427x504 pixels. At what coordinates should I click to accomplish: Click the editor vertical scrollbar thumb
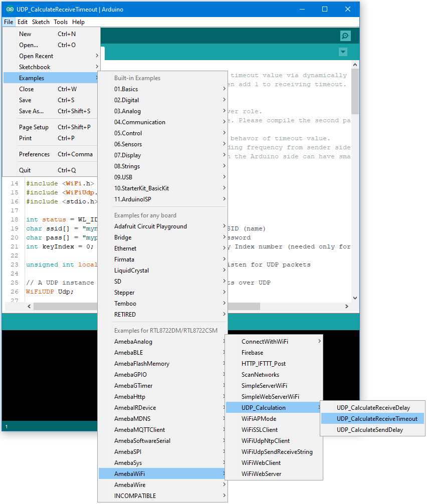[355, 91]
